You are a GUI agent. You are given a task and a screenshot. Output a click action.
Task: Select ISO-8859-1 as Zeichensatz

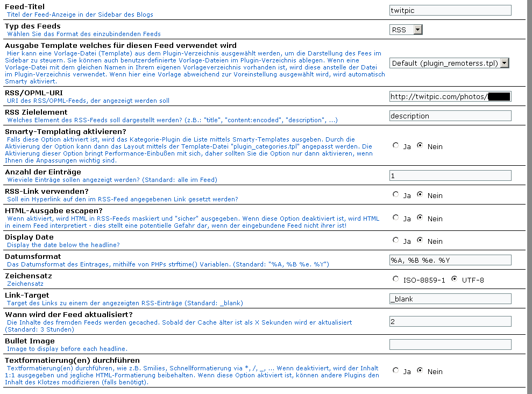[x=396, y=280]
